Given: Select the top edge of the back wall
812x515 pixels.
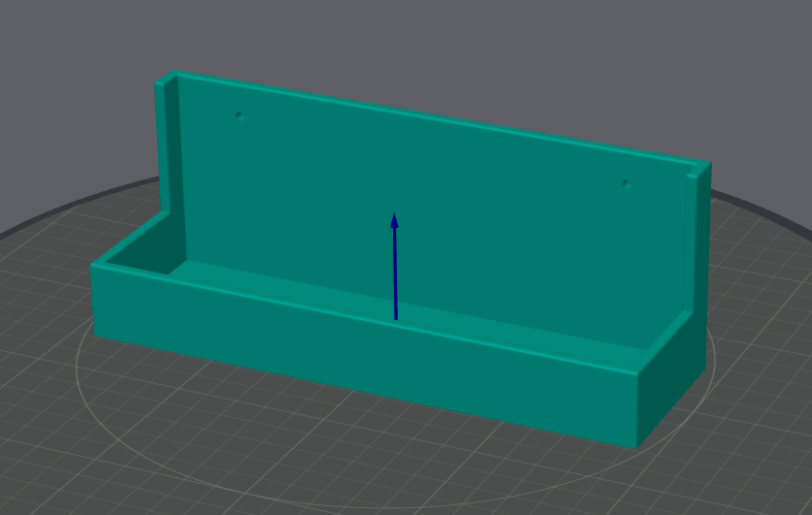Looking at the screenshot, I should (440, 118).
